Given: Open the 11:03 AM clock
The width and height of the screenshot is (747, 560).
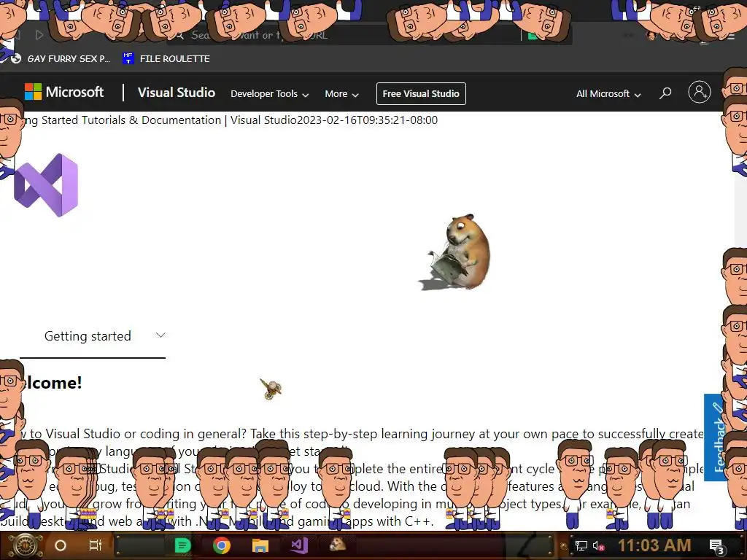Looking at the screenshot, I should tap(654, 545).
